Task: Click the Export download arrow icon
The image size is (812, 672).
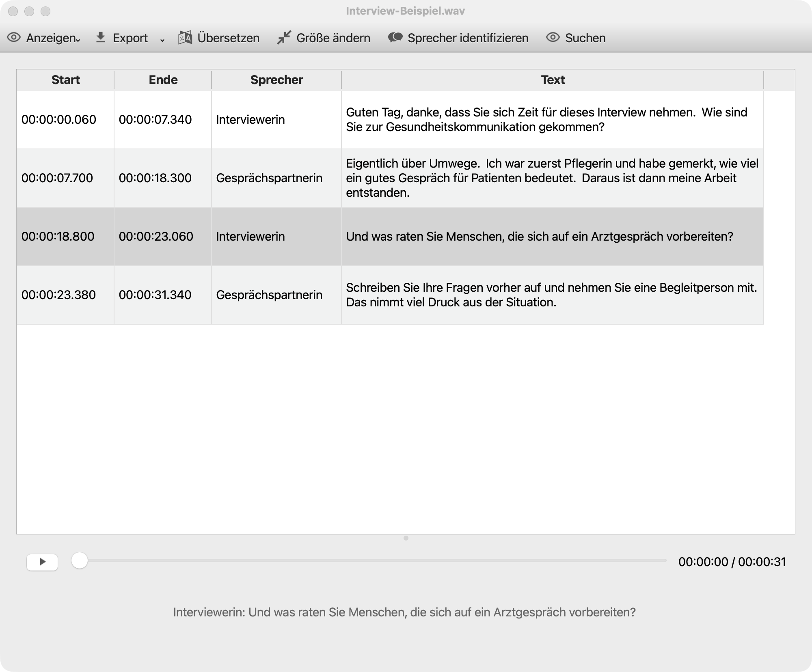Action: 101,38
